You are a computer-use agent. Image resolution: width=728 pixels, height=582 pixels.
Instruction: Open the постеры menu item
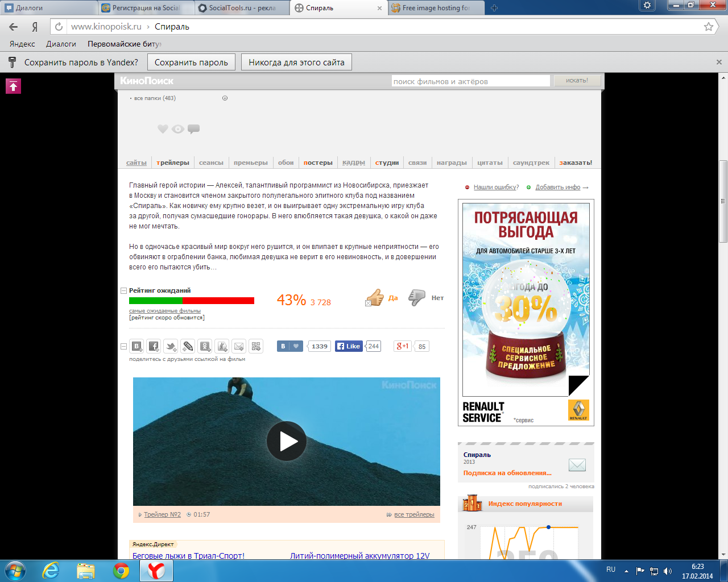click(x=318, y=163)
